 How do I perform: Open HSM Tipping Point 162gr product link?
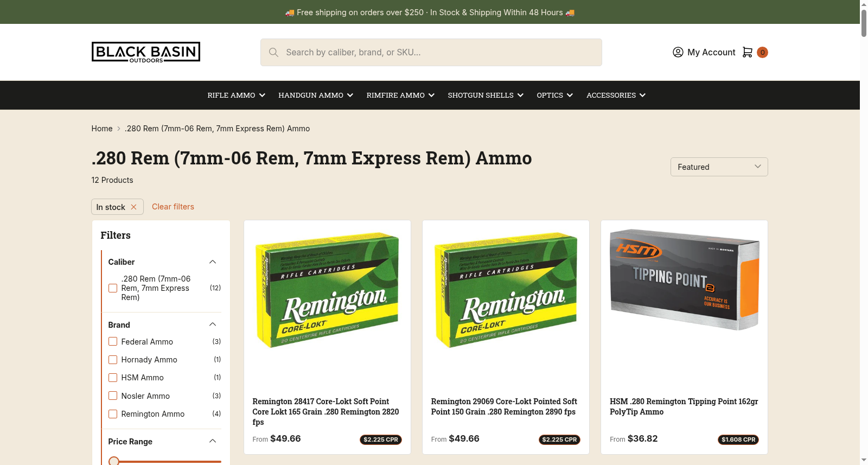pos(684,406)
